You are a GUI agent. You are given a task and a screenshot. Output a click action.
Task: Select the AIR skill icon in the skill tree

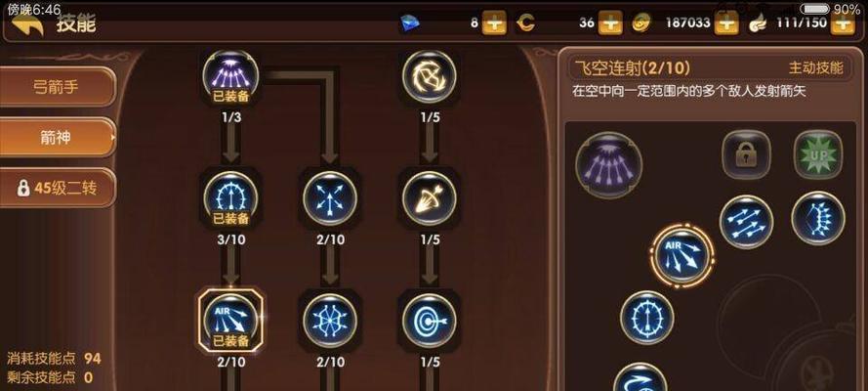(230, 320)
